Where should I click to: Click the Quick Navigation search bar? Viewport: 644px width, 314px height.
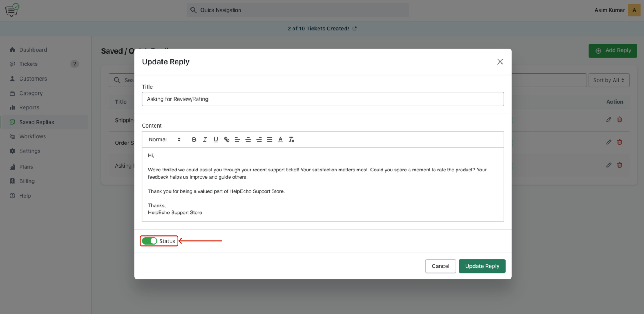coord(298,10)
